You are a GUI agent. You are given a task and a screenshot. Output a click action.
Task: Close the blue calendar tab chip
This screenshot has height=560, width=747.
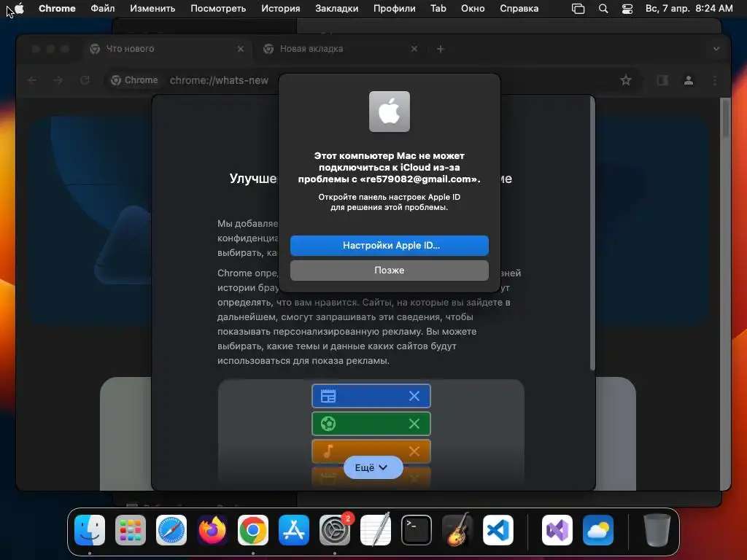pos(414,396)
